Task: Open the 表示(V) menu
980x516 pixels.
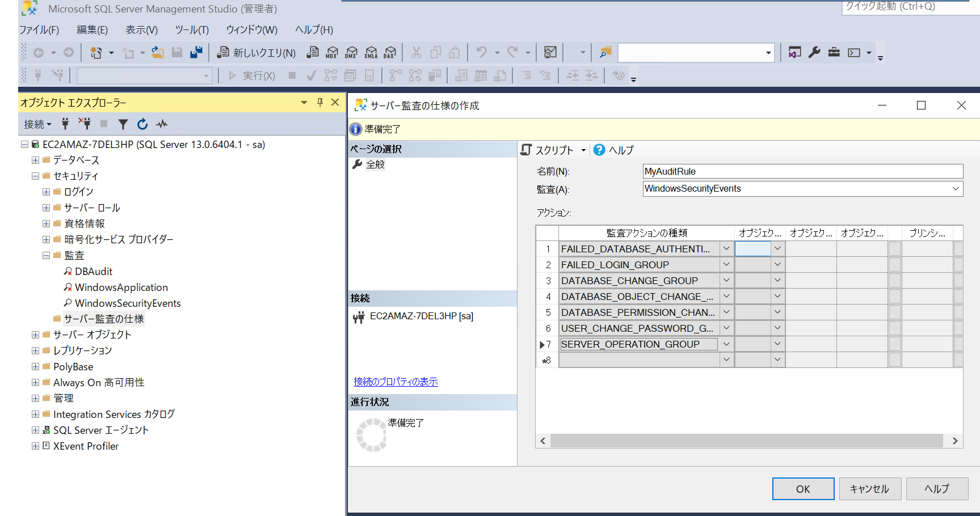Action: pos(141,30)
